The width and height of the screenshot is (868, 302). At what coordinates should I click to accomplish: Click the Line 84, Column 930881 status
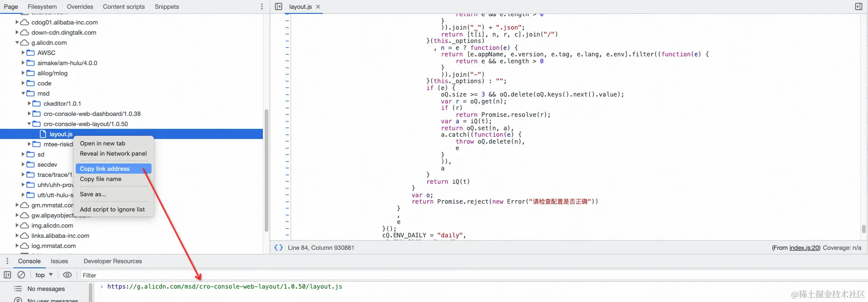click(x=321, y=248)
